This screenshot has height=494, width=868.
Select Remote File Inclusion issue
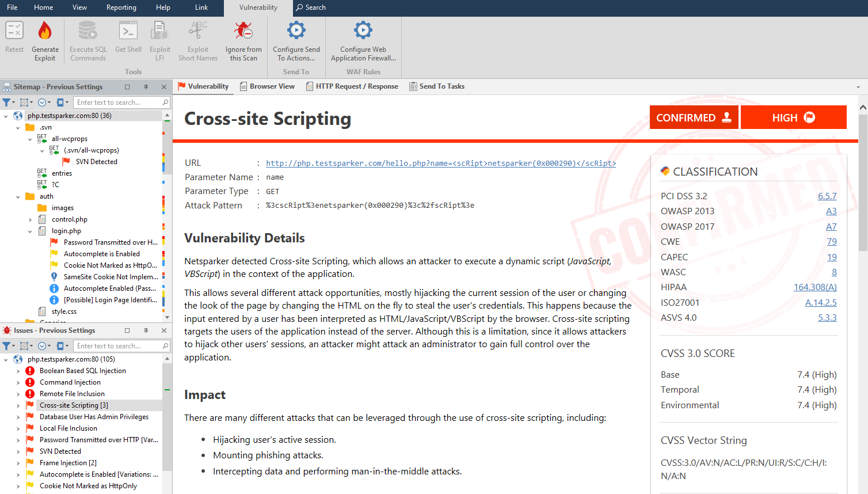72,394
